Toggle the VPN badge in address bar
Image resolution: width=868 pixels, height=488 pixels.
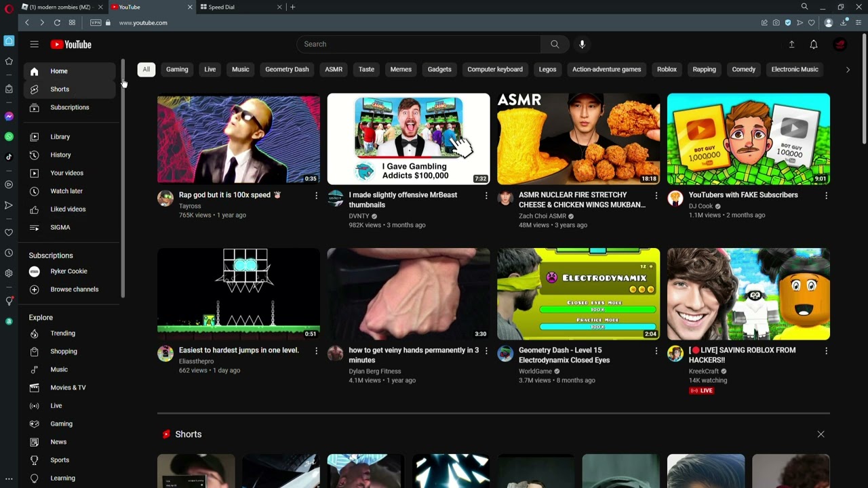[x=96, y=22]
